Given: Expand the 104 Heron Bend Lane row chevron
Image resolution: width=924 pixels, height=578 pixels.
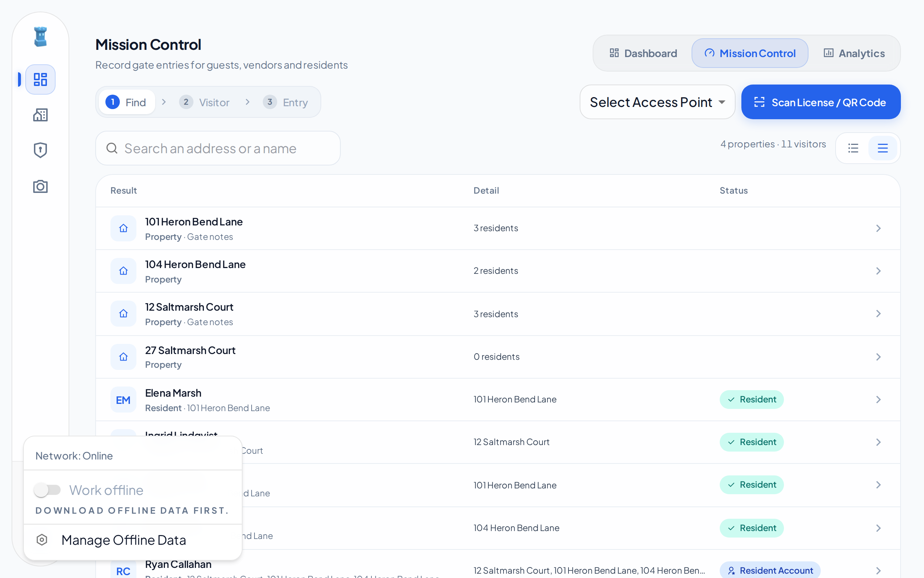Looking at the screenshot, I should click(879, 271).
